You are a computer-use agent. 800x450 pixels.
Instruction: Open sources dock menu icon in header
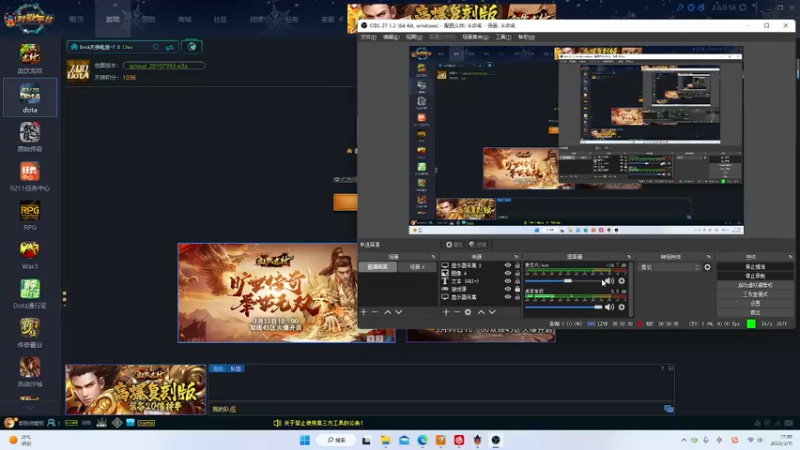pos(516,257)
